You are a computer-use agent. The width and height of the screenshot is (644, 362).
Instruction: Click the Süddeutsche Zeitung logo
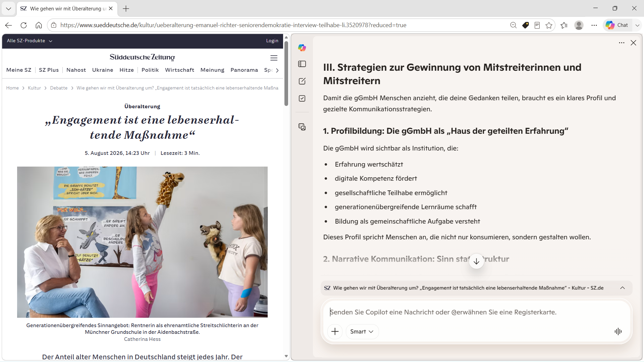142,57
